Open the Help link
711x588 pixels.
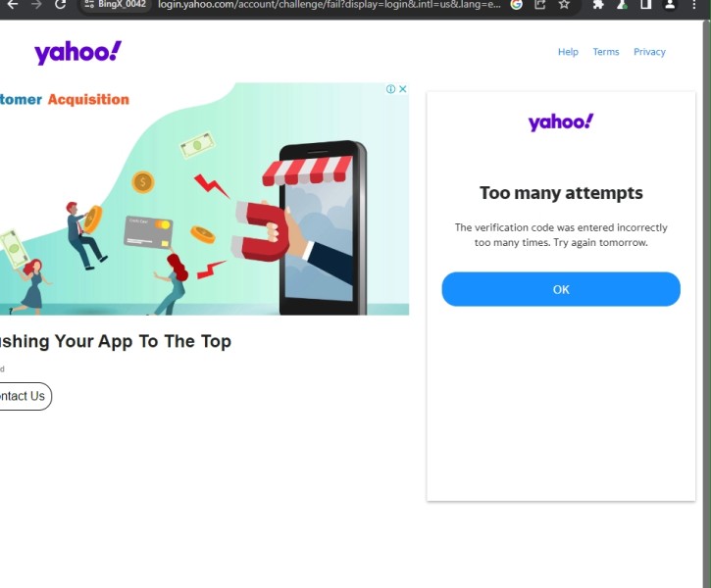568,52
